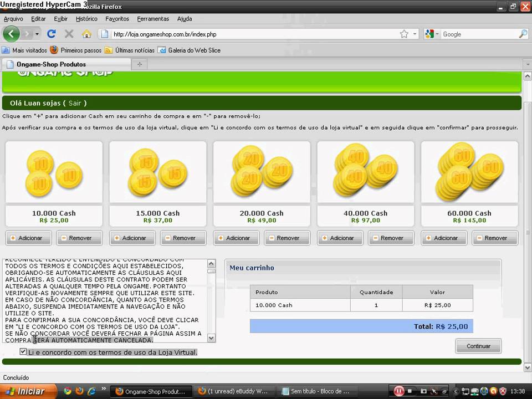This screenshot has width=532, height=399.
Task: Click the 10.000 Cash coins image
Action: (x=54, y=172)
